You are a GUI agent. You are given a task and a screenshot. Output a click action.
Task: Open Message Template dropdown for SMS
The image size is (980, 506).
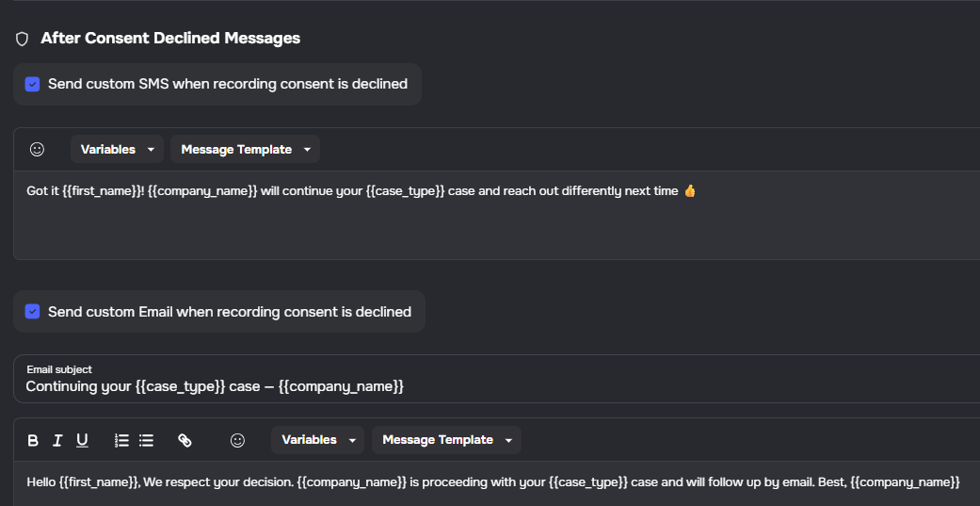pos(245,149)
